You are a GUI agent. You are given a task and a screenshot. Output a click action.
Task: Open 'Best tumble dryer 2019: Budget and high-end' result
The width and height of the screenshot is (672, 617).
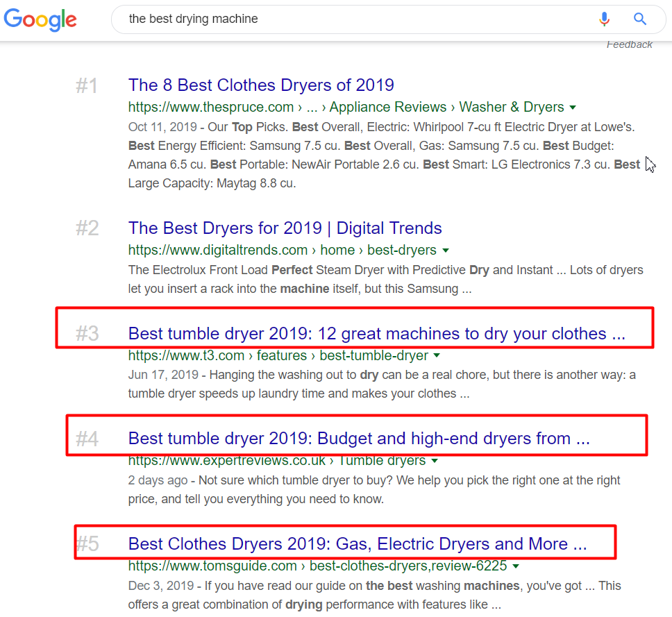pyautogui.click(x=359, y=439)
